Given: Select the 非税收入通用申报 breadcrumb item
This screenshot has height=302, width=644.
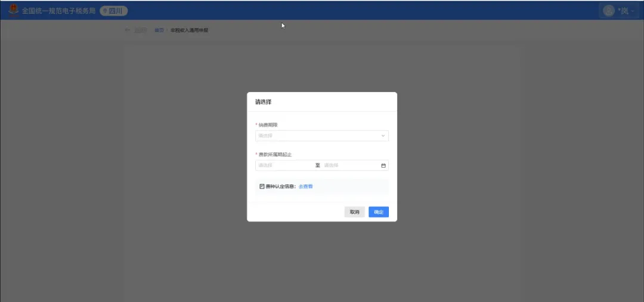Looking at the screenshot, I should pyautogui.click(x=189, y=30).
